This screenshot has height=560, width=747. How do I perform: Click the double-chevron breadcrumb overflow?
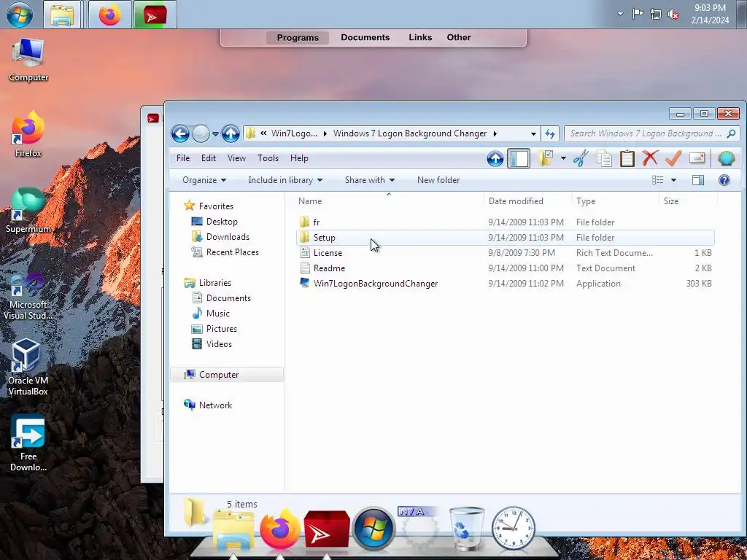(x=263, y=133)
